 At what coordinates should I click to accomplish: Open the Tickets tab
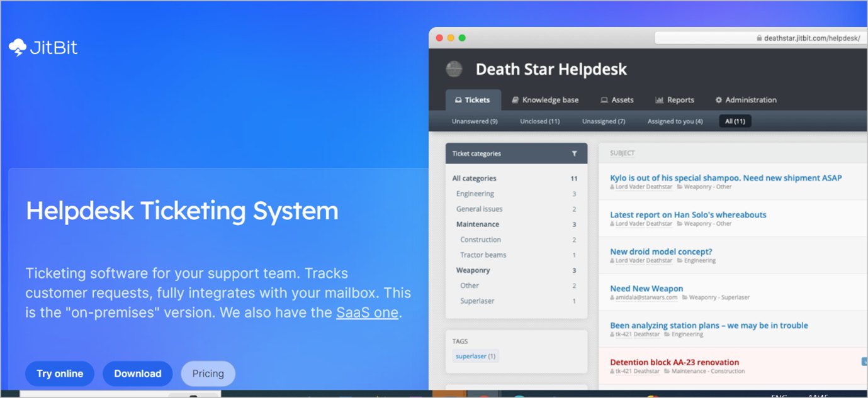coord(473,100)
